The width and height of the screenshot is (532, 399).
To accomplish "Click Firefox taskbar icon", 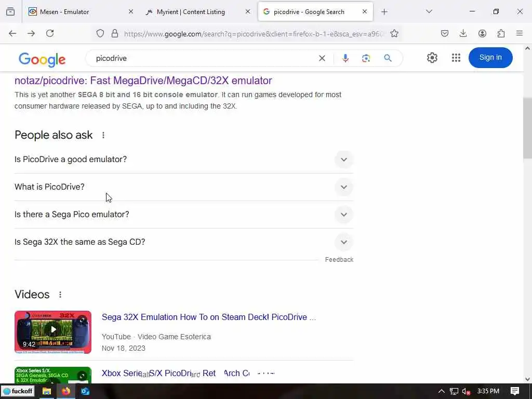I will coord(66,391).
